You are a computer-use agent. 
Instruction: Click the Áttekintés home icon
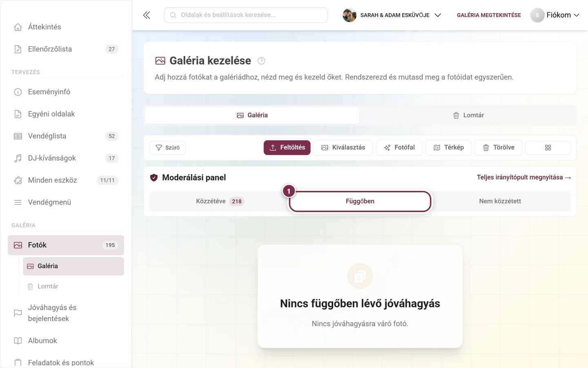[x=18, y=27]
